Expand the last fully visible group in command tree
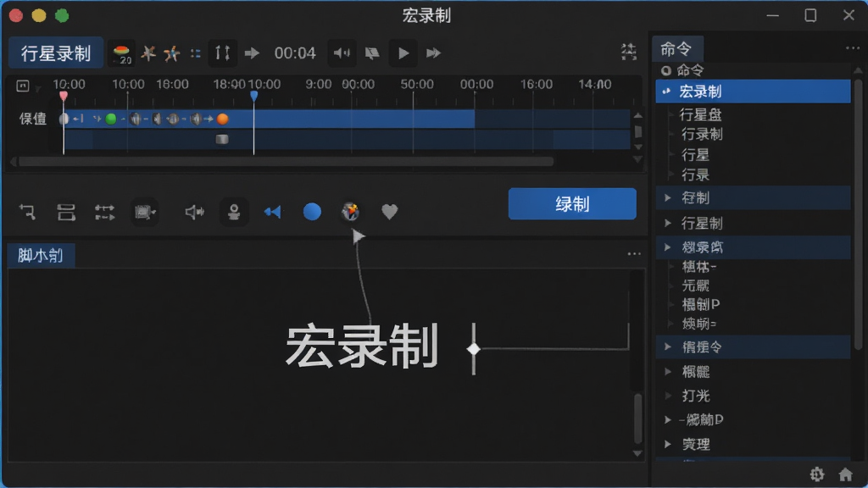Image resolution: width=868 pixels, height=488 pixels. [668, 444]
